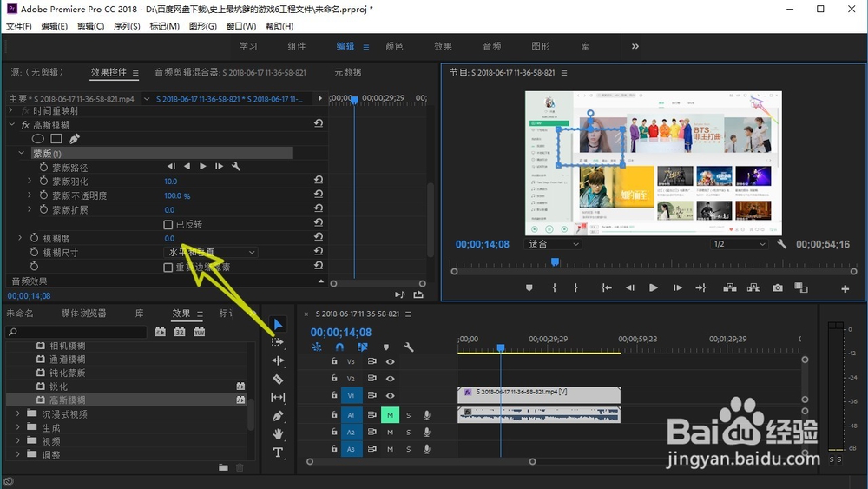Expand 模糊度 property
Image resolution: width=868 pixels, height=489 pixels.
click(20, 238)
